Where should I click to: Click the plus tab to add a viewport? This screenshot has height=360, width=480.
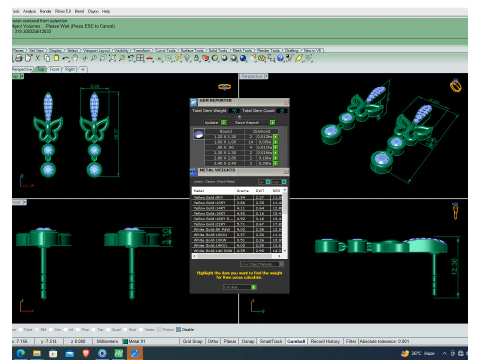[82, 69]
